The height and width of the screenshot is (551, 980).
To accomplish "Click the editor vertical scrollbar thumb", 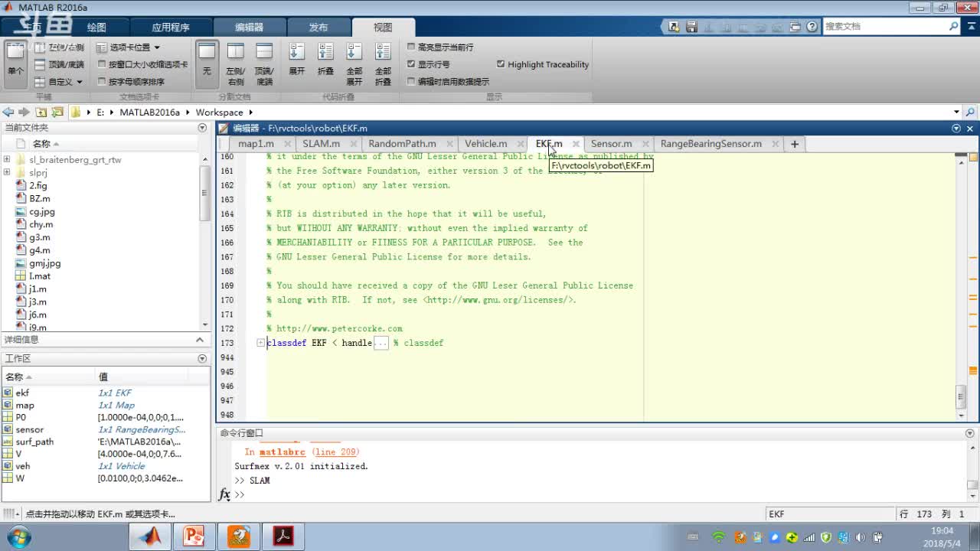I will pyautogui.click(x=962, y=396).
